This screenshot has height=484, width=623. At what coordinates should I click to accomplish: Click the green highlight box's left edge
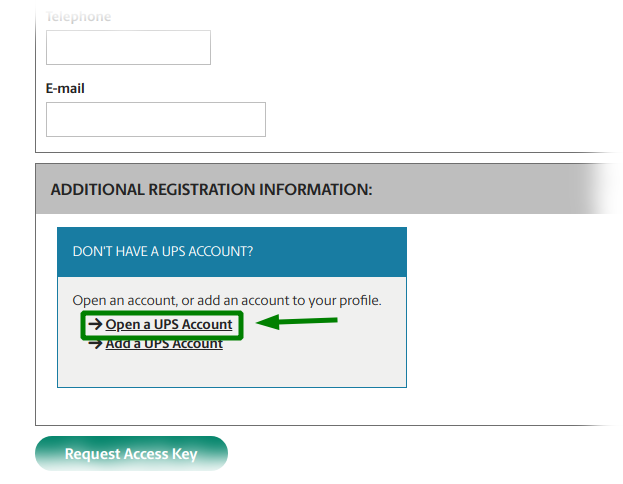point(82,325)
